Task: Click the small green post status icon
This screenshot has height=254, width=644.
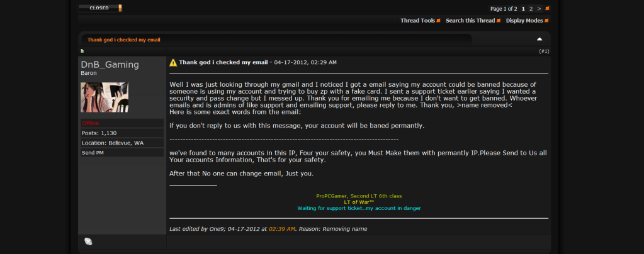Action: click(82, 51)
